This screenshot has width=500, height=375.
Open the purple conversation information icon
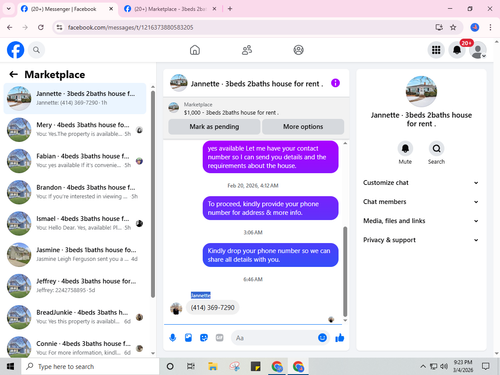(x=335, y=83)
